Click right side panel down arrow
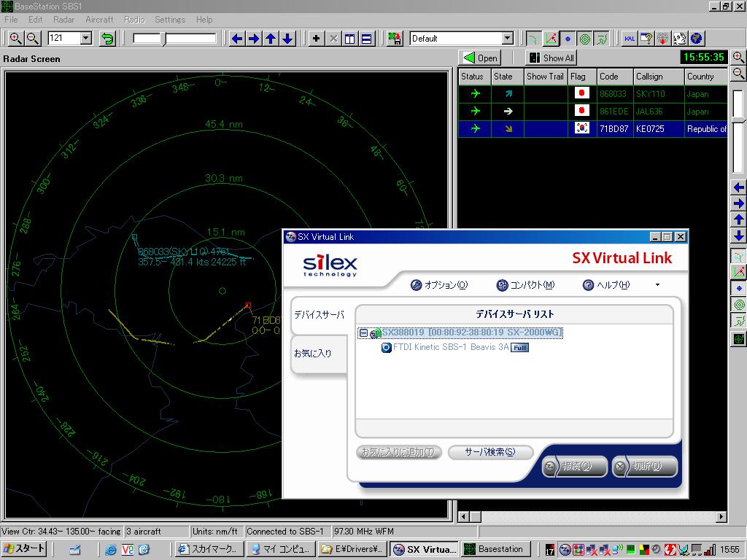 738,236
